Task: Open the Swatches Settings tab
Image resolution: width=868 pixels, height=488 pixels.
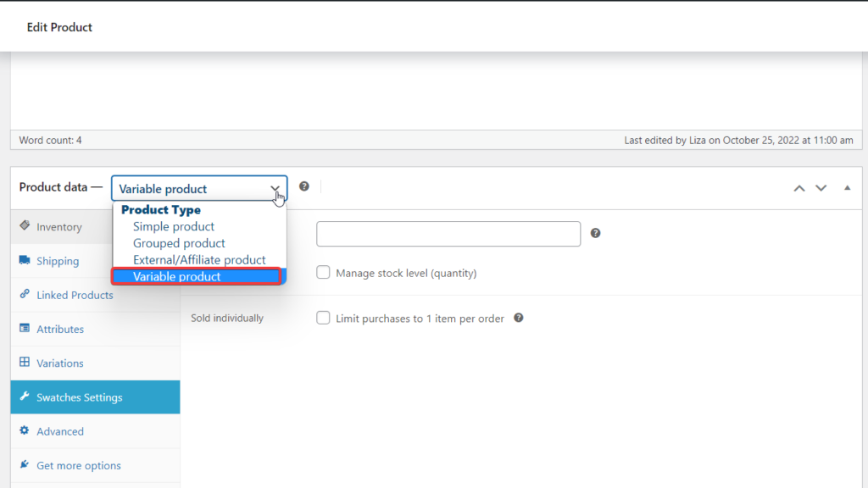Action: click(95, 397)
